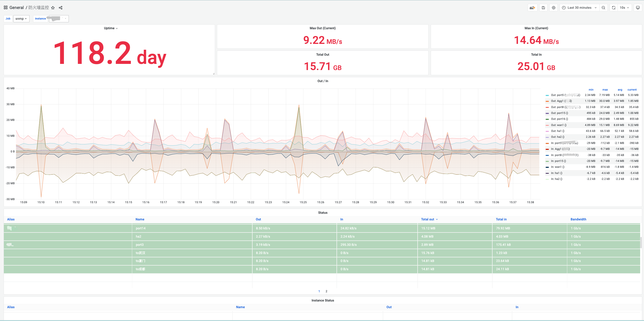Open dashboard settings gear
The image size is (644, 321).
pyautogui.click(x=554, y=8)
